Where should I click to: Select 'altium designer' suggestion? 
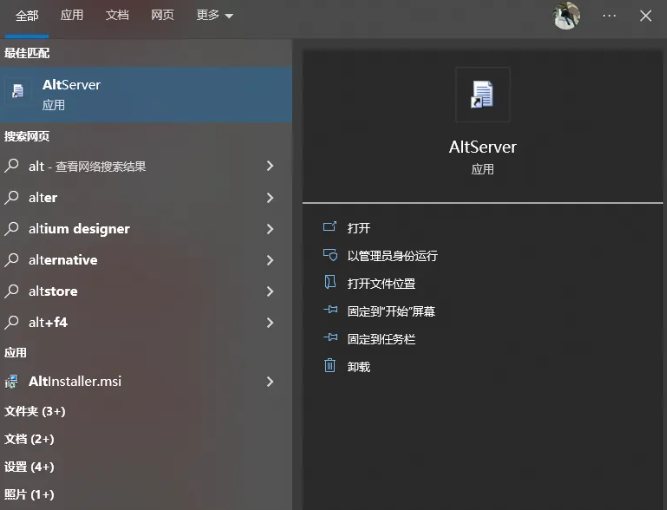146,229
